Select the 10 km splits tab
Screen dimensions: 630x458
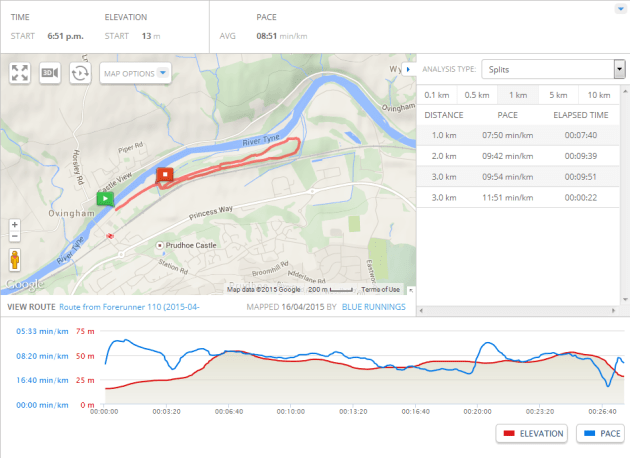(599, 95)
